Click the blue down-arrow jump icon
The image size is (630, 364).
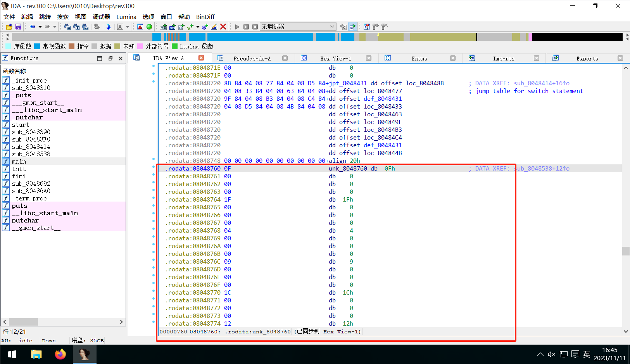point(109,27)
